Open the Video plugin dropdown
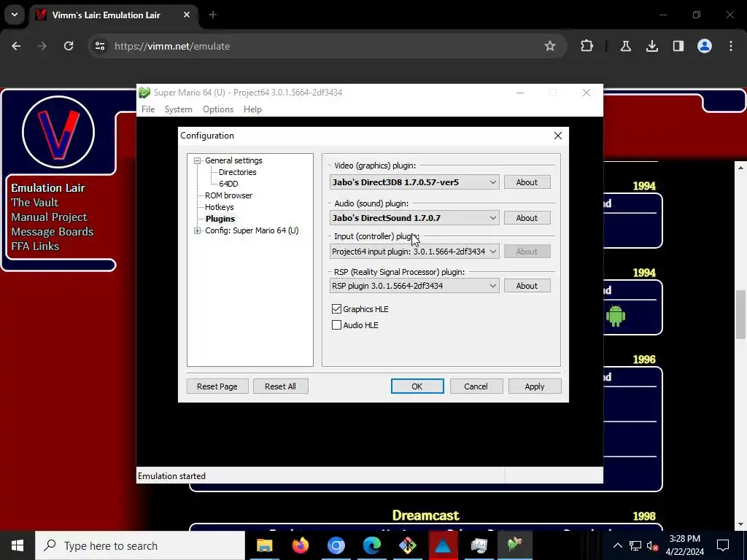747x560 pixels. (414, 182)
